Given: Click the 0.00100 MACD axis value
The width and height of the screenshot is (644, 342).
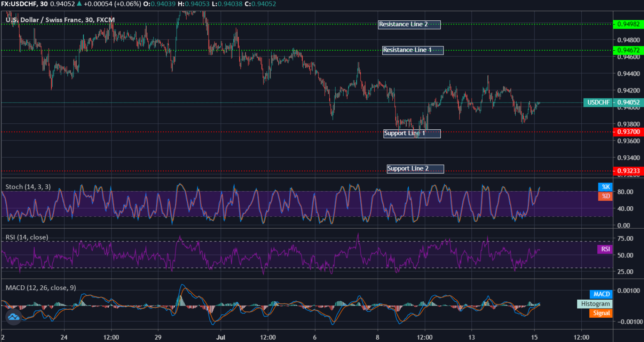Looking at the screenshot, I should pos(628,291).
